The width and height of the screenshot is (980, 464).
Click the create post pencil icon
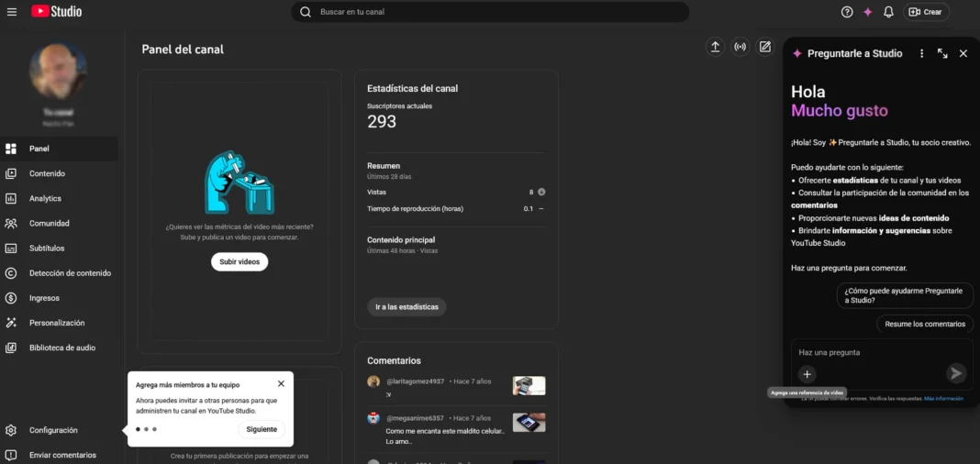pos(764,47)
